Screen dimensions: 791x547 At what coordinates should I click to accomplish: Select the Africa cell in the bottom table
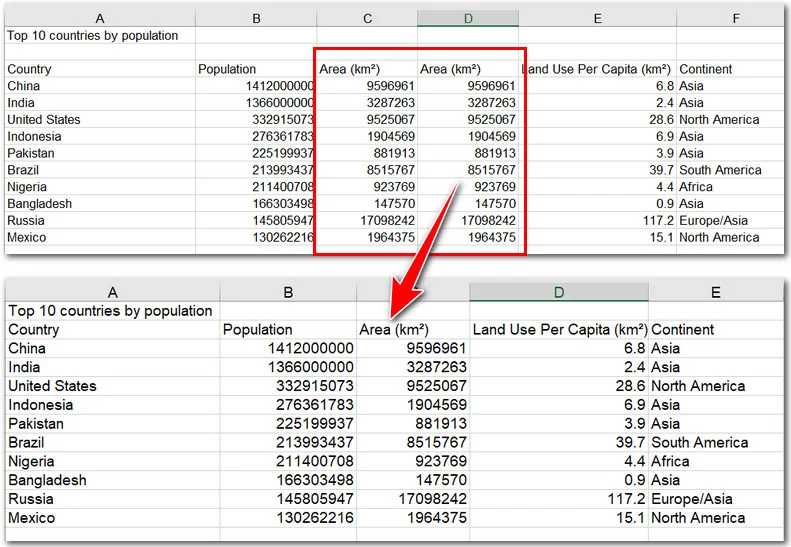point(670,461)
